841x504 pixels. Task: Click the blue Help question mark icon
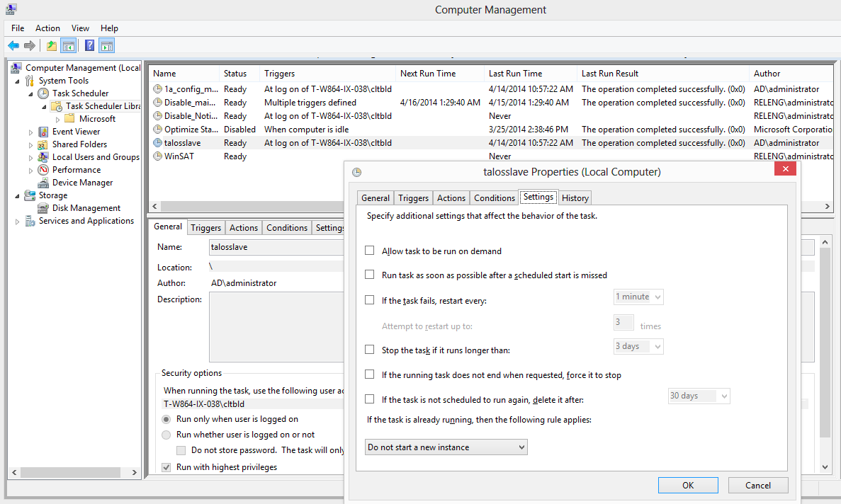coord(89,46)
